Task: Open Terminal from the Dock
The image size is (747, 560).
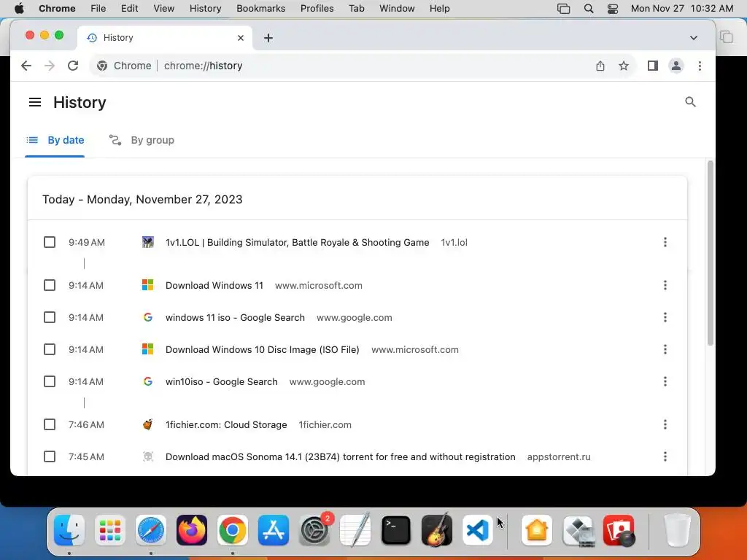Action: (x=396, y=530)
